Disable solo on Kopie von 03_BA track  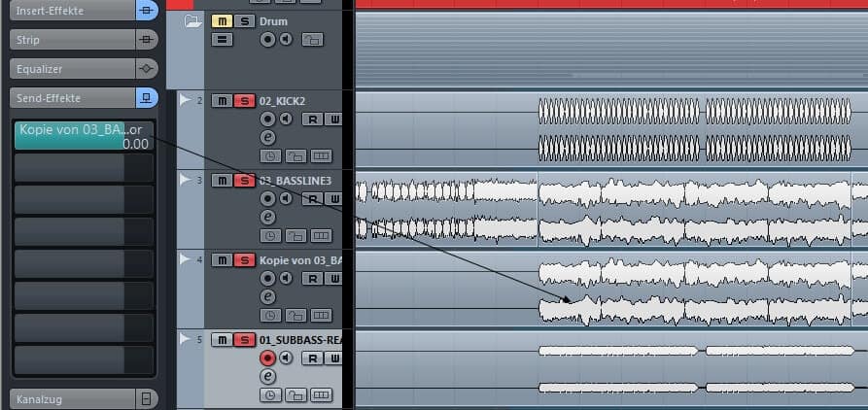[244, 260]
